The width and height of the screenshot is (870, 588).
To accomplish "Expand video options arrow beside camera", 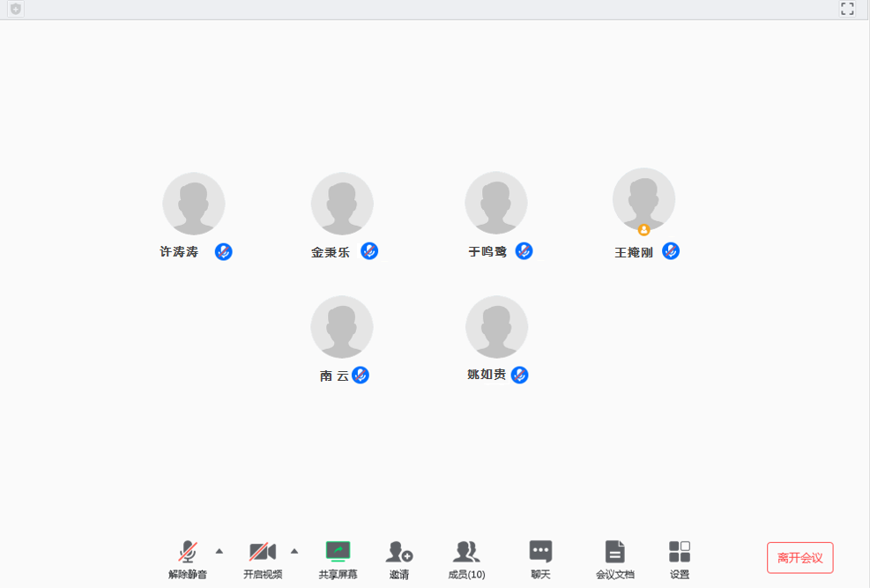I will tap(294, 551).
